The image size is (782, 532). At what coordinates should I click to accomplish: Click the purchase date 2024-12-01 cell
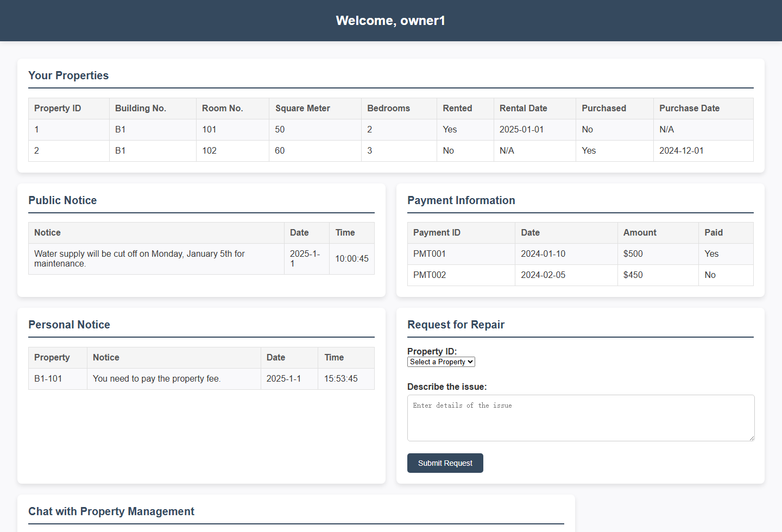[x=703, y=151]
